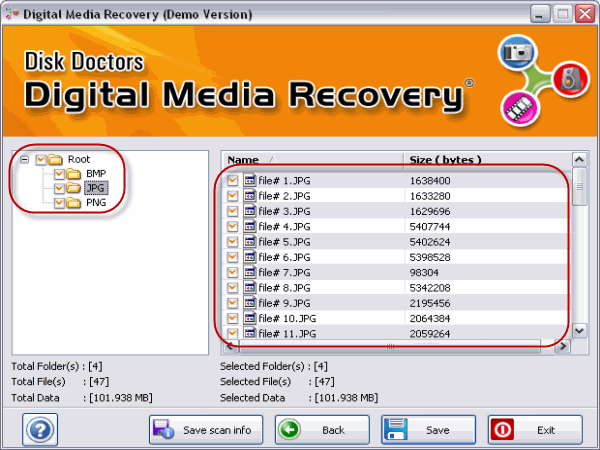Click the file# 6.JPG image file icon

point(249,257)
